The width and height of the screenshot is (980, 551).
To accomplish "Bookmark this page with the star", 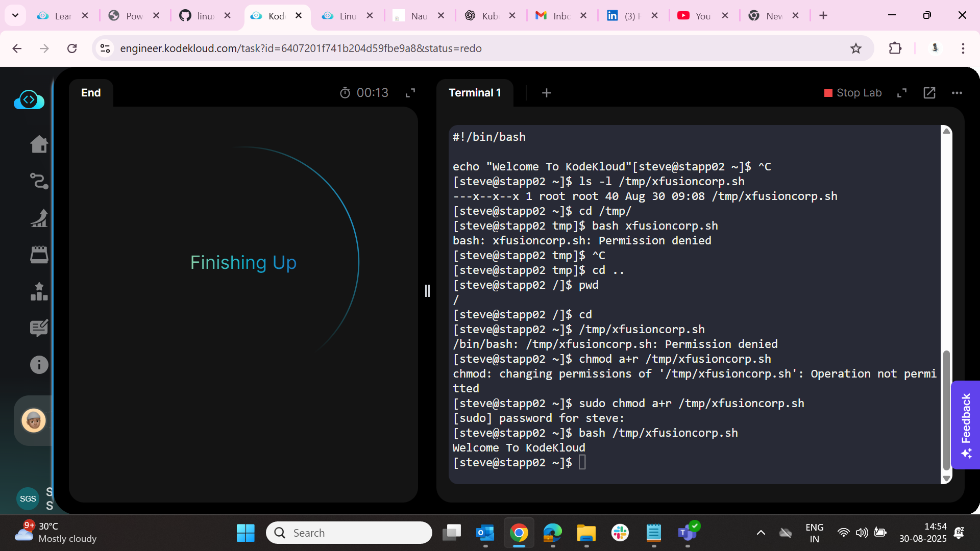I will (x=856, y=48).
